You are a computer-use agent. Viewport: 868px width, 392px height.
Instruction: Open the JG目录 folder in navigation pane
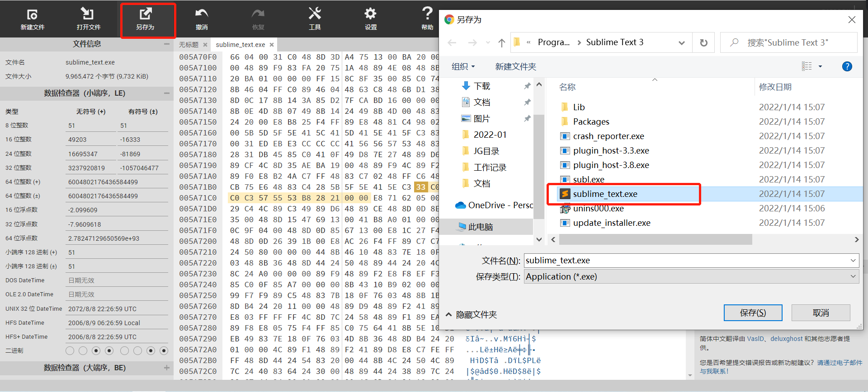(486, 151)
